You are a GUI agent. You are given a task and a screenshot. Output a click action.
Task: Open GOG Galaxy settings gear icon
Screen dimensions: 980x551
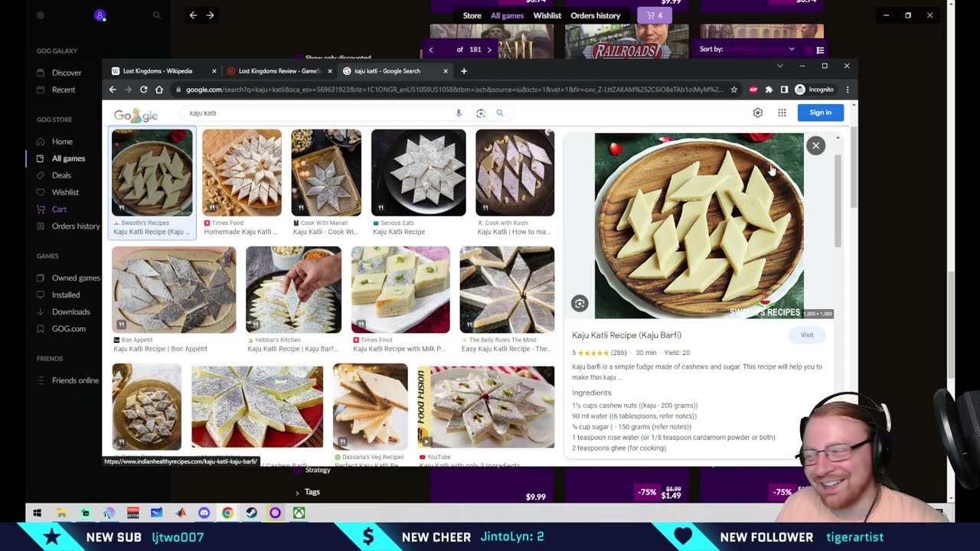[41, 15]
